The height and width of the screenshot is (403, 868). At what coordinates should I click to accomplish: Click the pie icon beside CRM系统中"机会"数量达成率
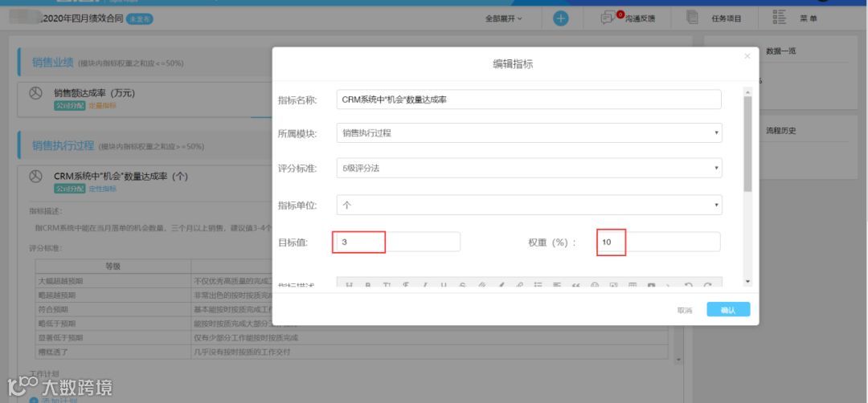(x=35, y=177)
